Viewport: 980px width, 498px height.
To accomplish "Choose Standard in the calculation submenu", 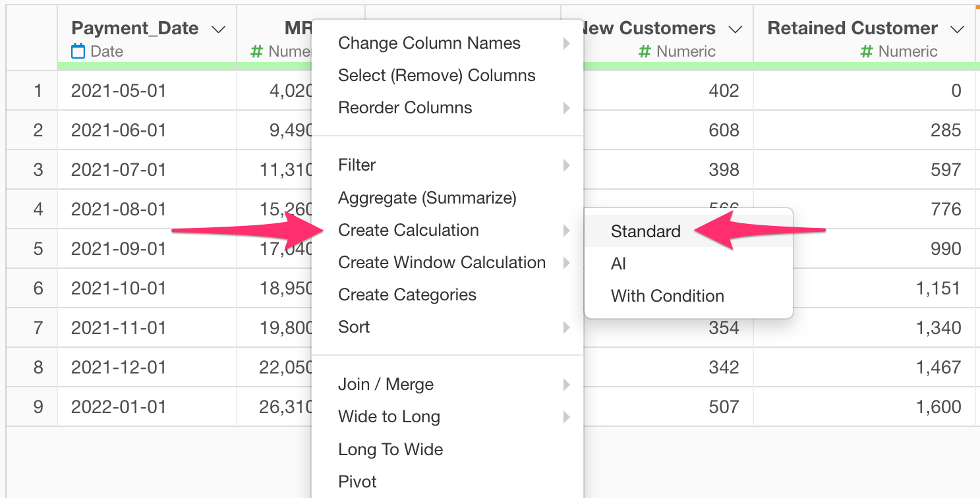I will pyautogui.click(x=645, y=231).
